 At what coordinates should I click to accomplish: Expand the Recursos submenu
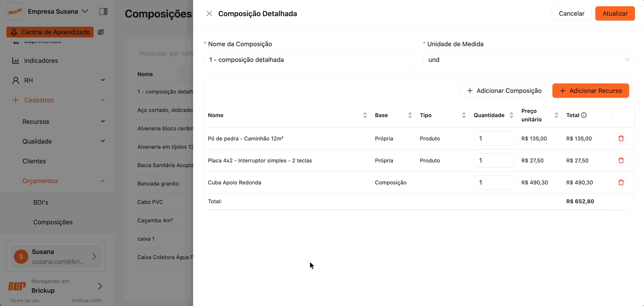pyautogui.click(x=103, y=122)
